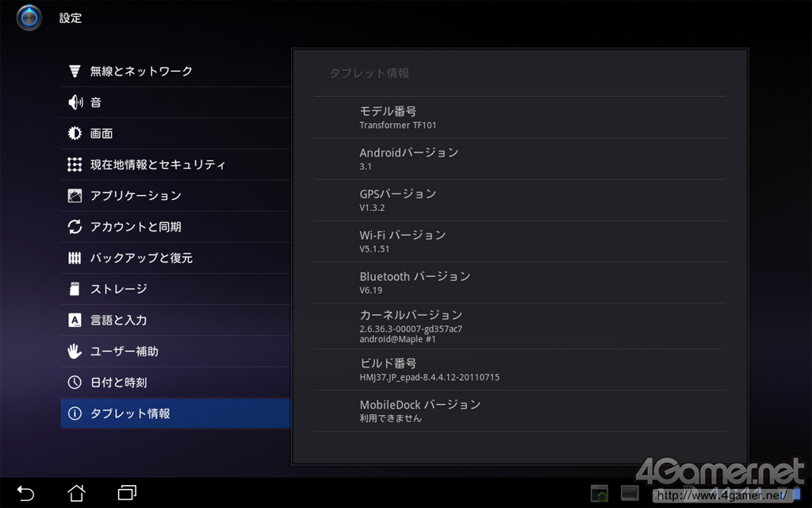Open アプリケーション settings
The width and height of the screenshot is (812, 508).
click(x=175, y=195)
